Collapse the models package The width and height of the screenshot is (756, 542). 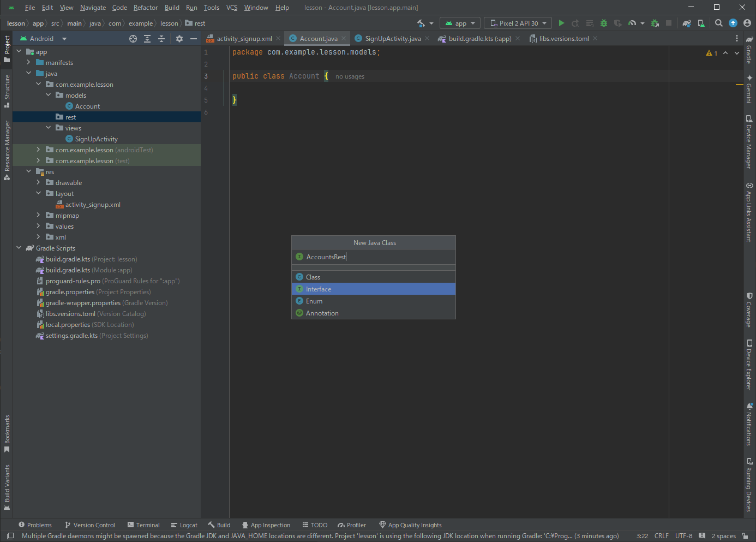(x=49, y=95)
